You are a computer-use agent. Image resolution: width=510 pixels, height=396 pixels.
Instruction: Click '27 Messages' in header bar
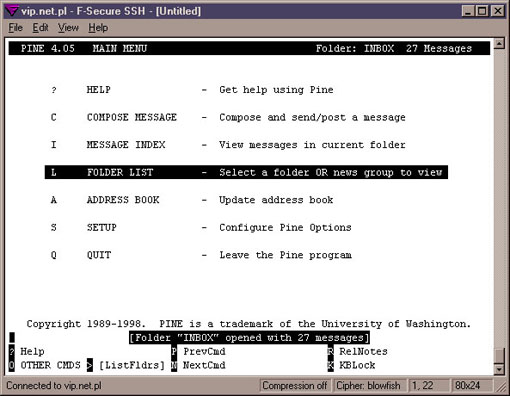(439, 48)
